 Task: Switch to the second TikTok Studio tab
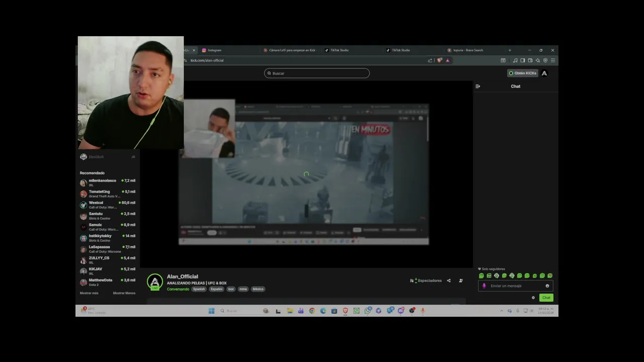[414, 50]
